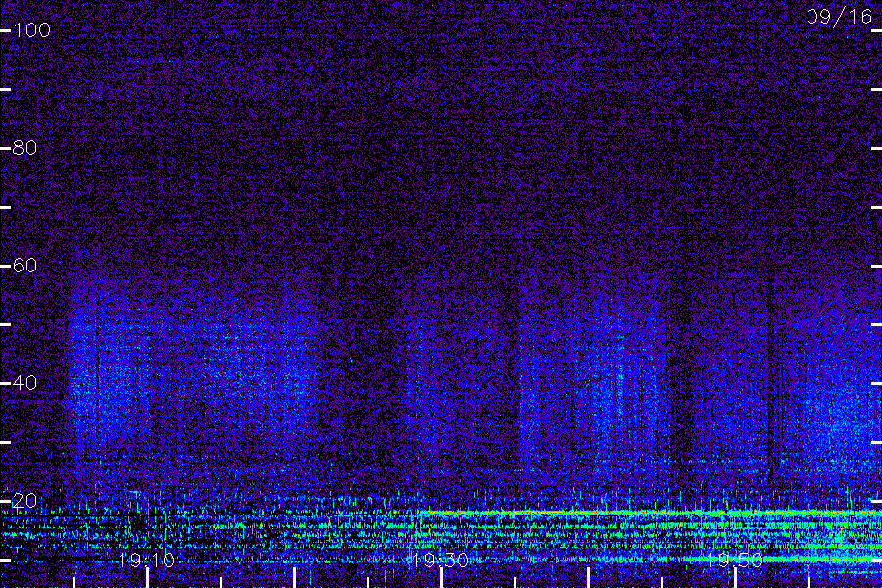Screen dimensions: 882x588
Task: Click the tick mark below 19:50
Action: 735,578
